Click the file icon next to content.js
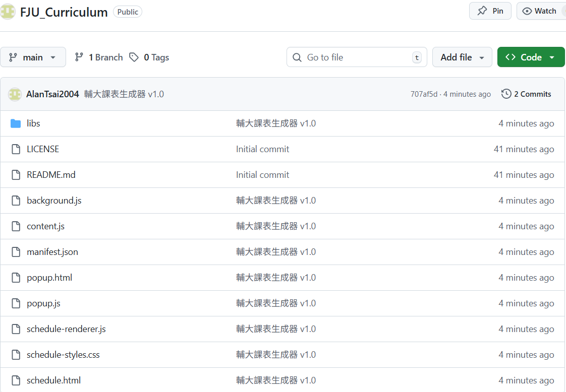 16,226
